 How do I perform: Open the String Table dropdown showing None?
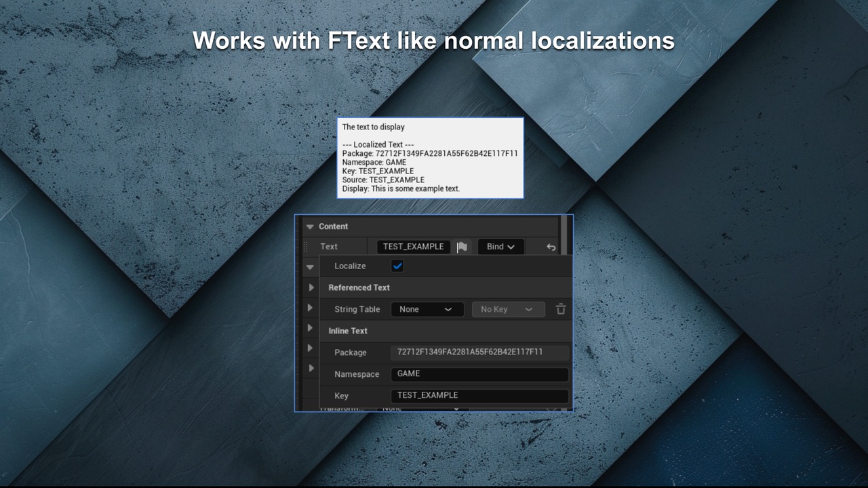tap(427, 309)
